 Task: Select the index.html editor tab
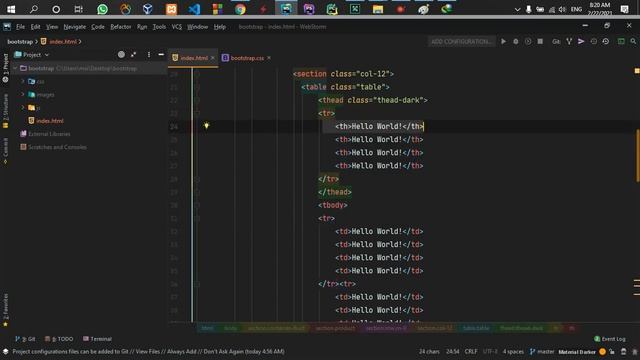[194, 58]
